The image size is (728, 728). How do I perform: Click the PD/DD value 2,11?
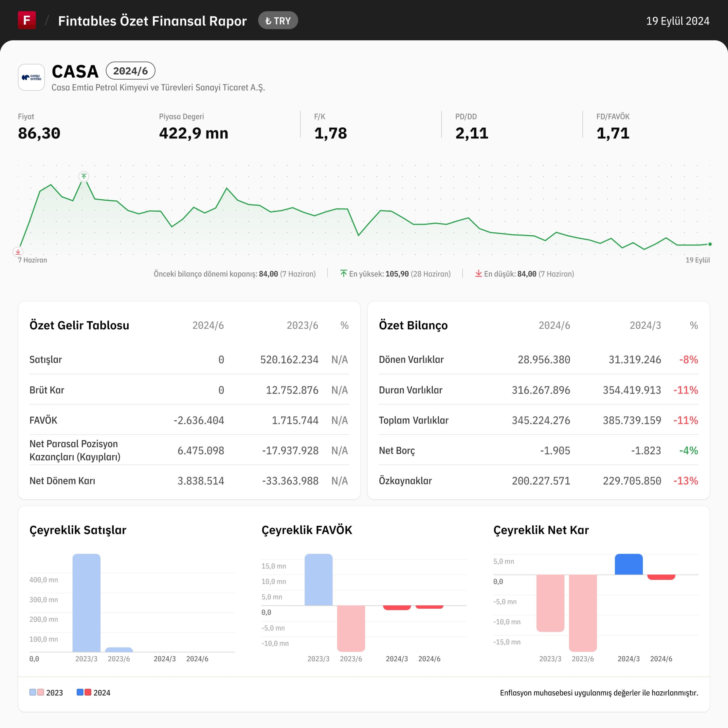(x=472, y=133)
